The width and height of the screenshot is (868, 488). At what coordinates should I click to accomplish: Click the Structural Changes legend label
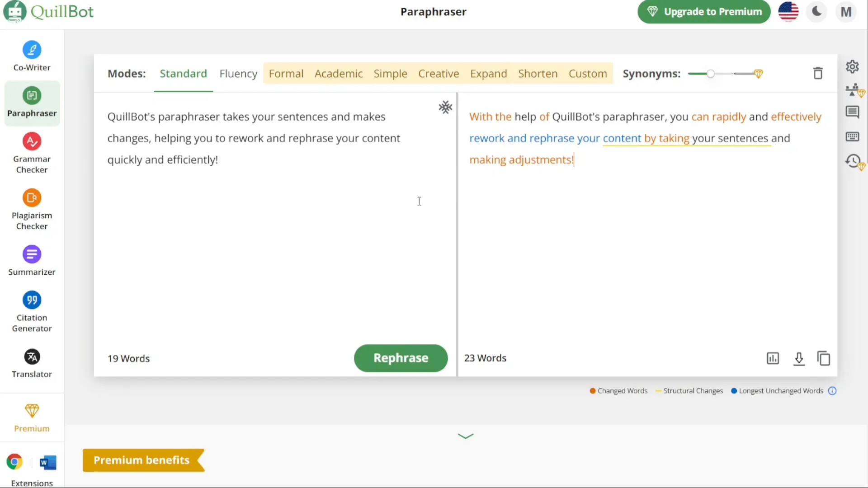[693, 391]
